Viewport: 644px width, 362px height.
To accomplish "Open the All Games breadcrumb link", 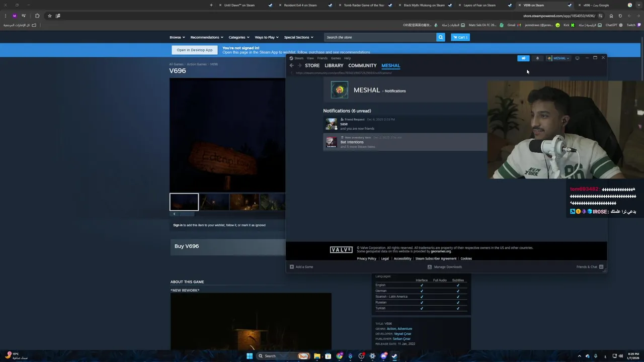I will coord(176,64).
